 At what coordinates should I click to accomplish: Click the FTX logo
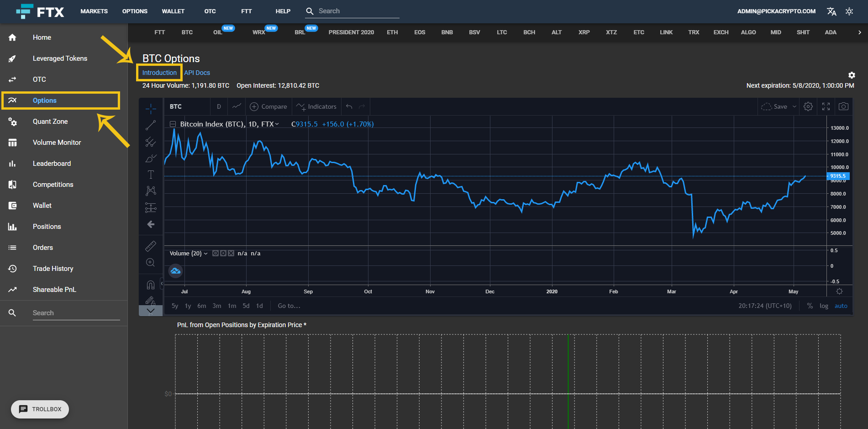pos(40,11)
